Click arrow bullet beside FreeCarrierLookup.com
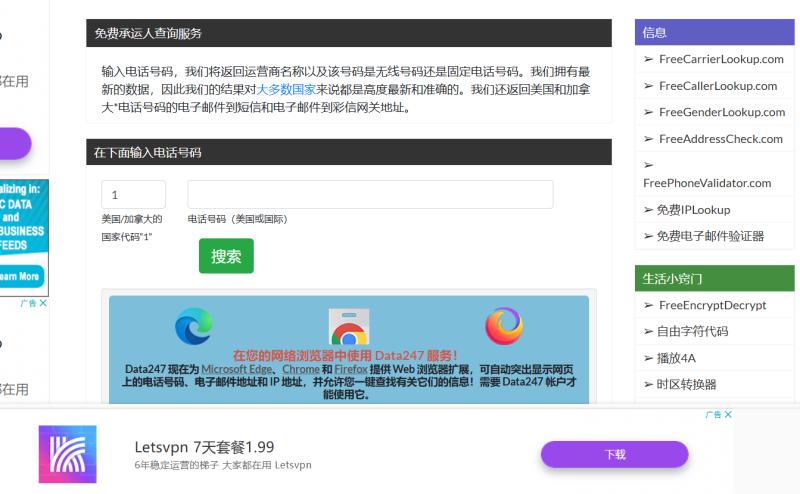The height and width of the screenshot is (494, 800). [x=648, y=59]
